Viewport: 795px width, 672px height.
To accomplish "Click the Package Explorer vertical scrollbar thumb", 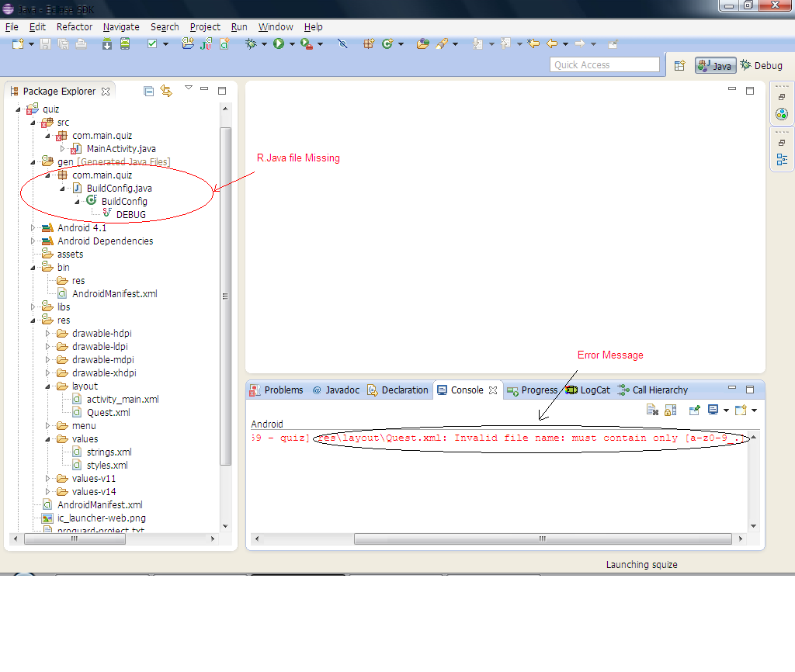I will [226, 296].
